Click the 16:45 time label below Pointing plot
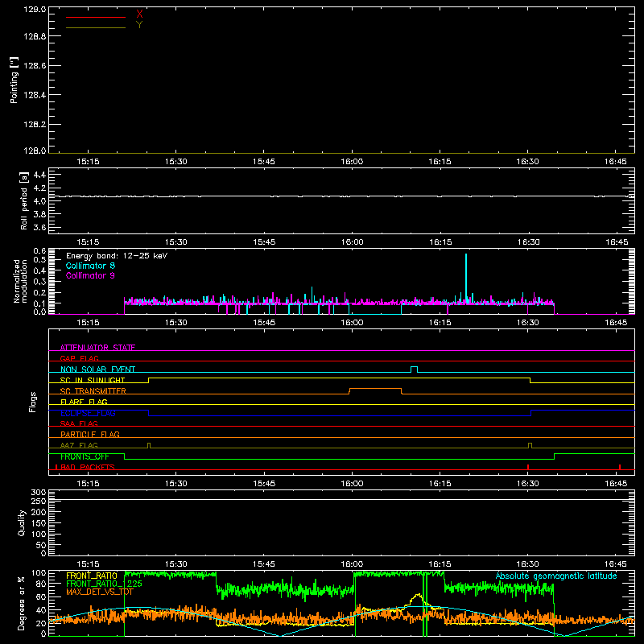The width and height of the screenshot is (644, 644). [x=615, y=162]
